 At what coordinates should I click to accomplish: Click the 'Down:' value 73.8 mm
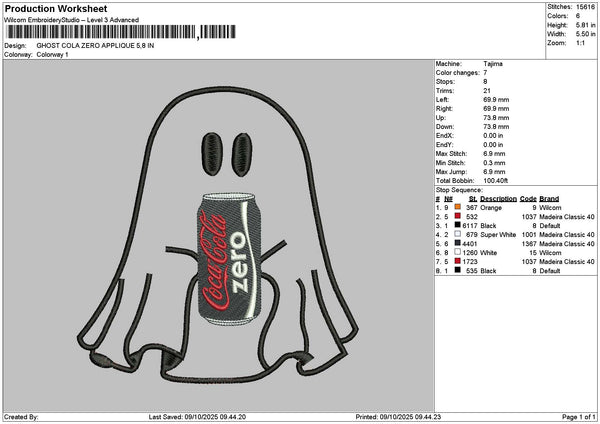[496, 127]
